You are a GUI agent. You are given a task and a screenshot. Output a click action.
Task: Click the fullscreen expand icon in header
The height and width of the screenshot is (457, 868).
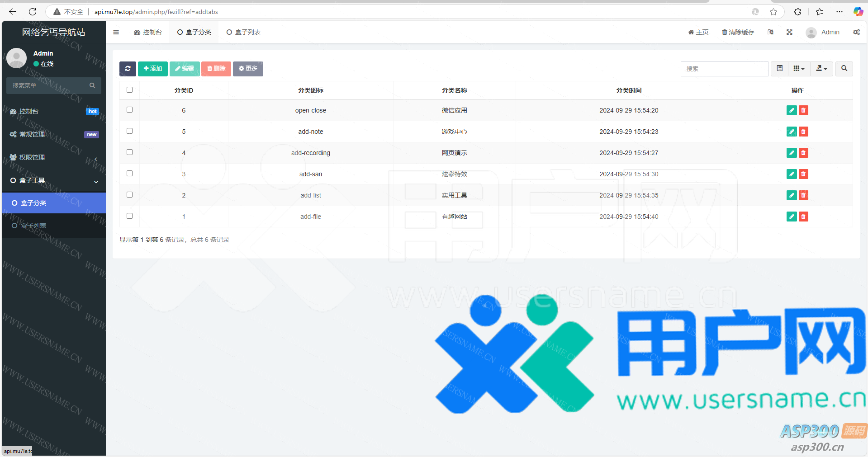click(x=789, y=32)
